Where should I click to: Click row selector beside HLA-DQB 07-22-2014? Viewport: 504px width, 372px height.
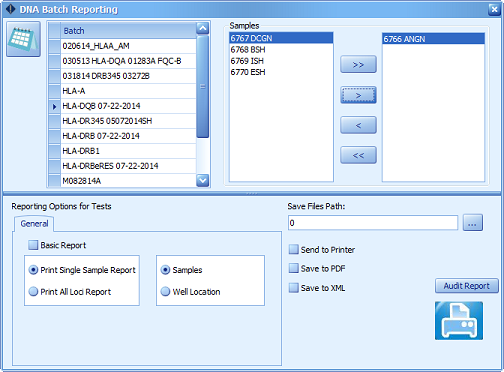click(54, 106)
